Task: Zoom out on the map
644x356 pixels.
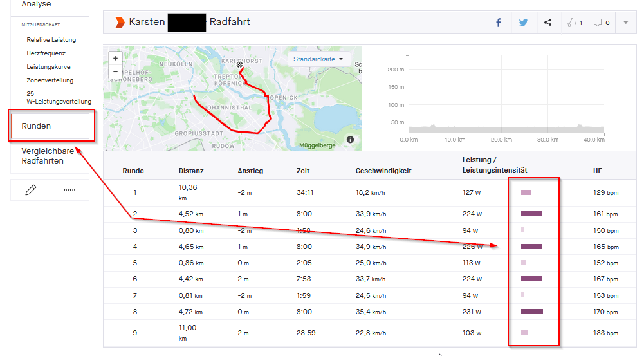Action: tap(115, 71)
